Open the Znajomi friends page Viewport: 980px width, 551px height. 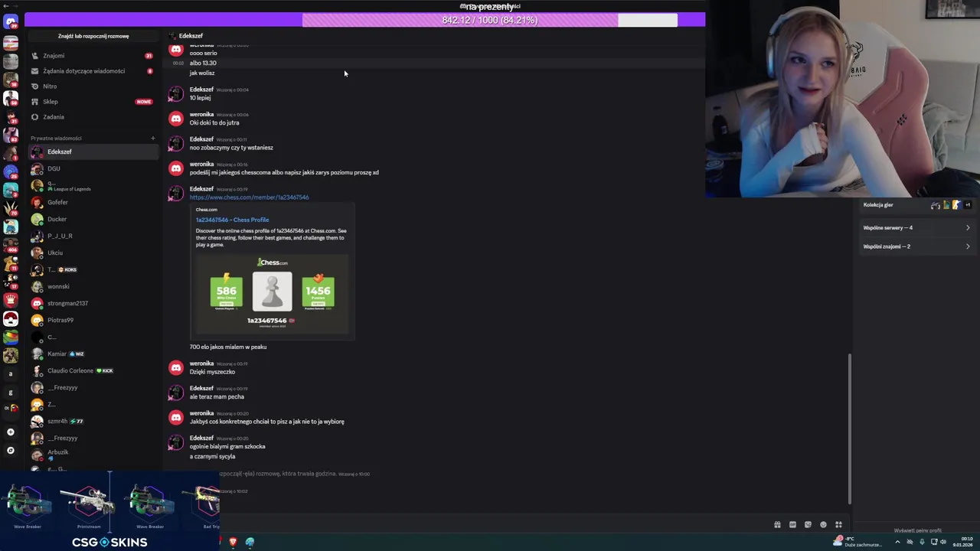click(x=93, y=56)
